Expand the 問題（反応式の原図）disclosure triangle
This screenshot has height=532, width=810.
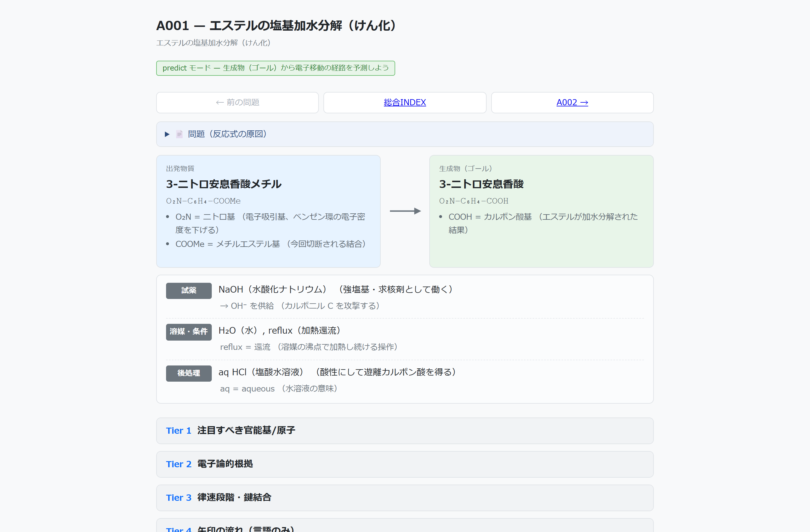167,134
